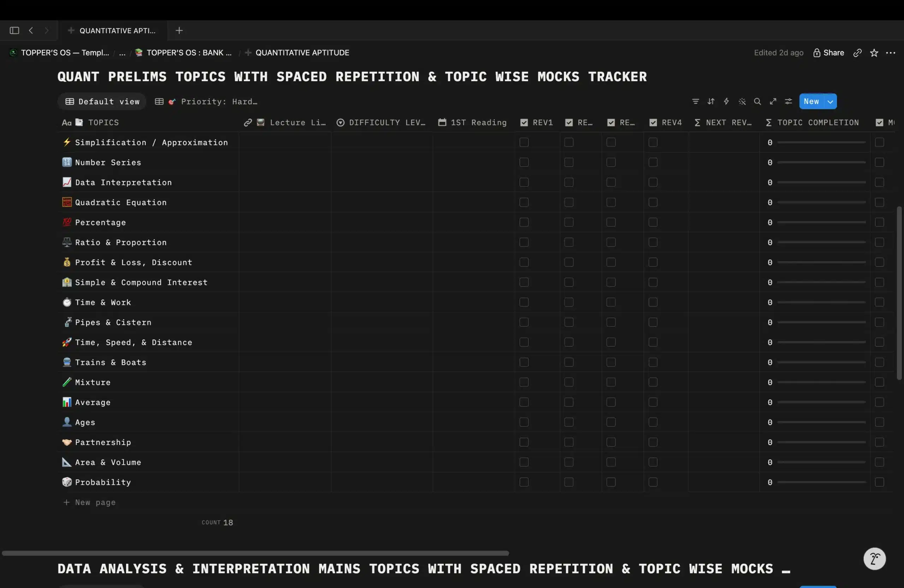Click the Probability dice page icon
Viewport: 904px width, 588px height.
(67, 482)
